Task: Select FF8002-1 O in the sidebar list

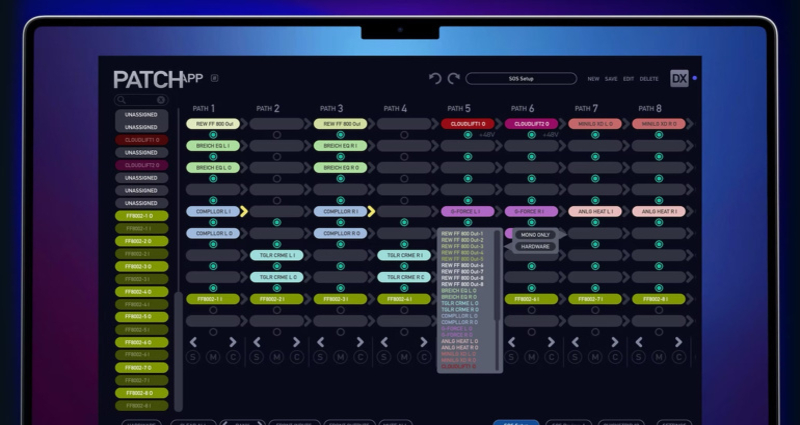Action: [x=141, y=216]
